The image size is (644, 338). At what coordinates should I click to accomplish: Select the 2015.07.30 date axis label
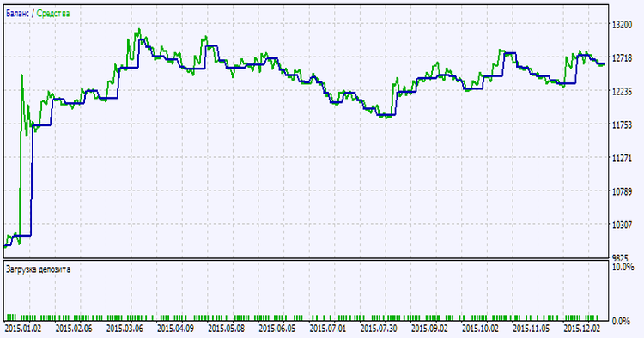(379, 329)
